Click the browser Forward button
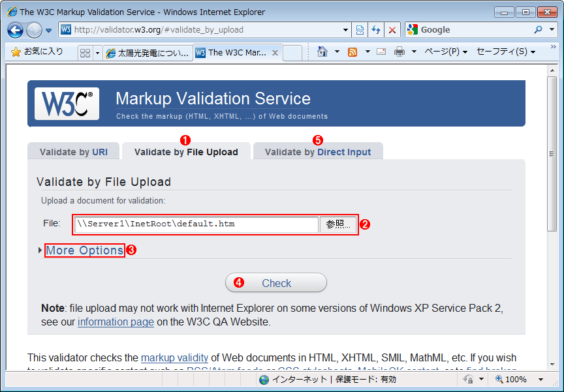The image size is (564, 392). pos(34,30)
